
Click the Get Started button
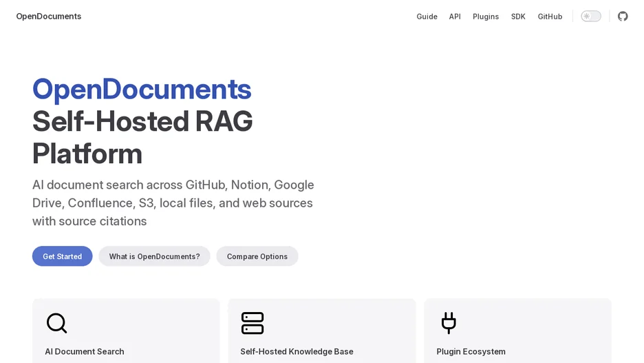coord(63,256)
